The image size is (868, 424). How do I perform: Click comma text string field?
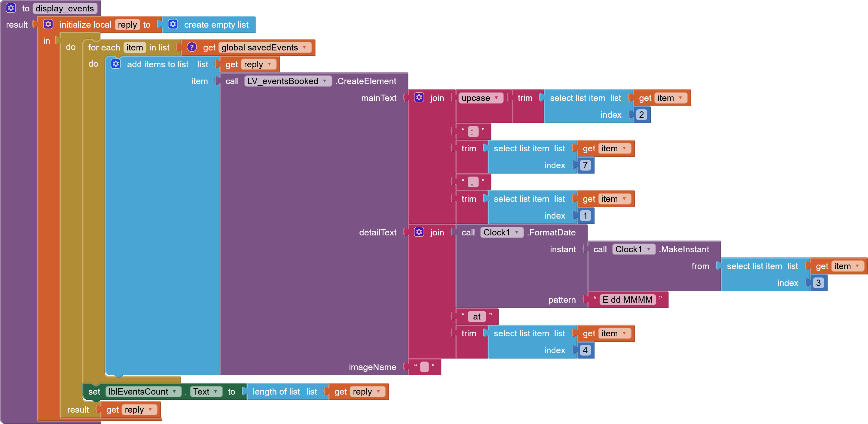coord(473,182)
